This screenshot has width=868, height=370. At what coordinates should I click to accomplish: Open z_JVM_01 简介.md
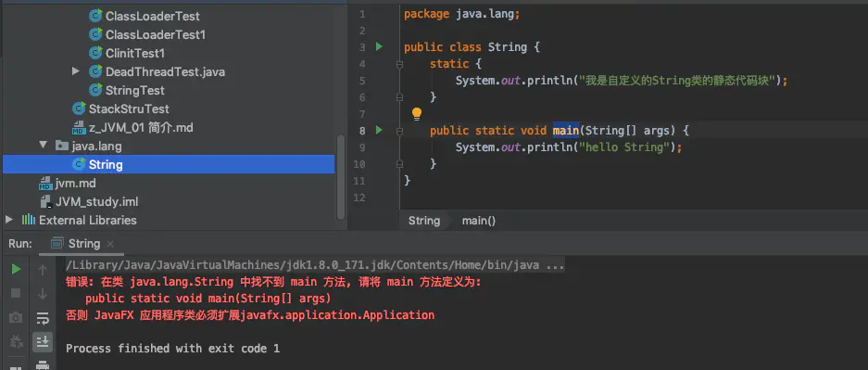coord(141,127)
